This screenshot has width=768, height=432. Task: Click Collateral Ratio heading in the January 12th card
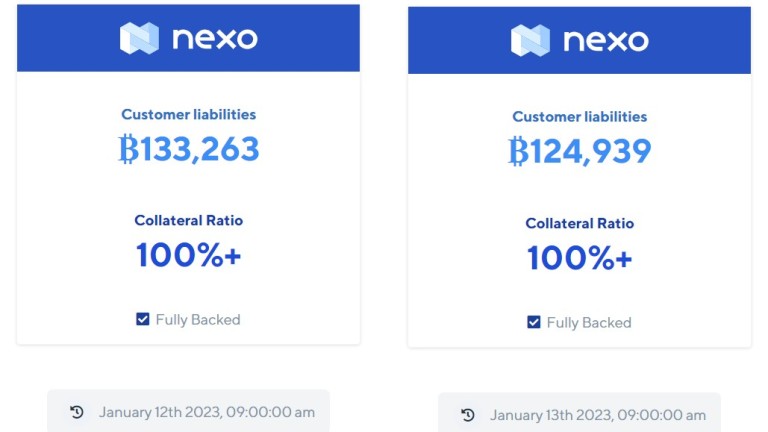point(188,220)
